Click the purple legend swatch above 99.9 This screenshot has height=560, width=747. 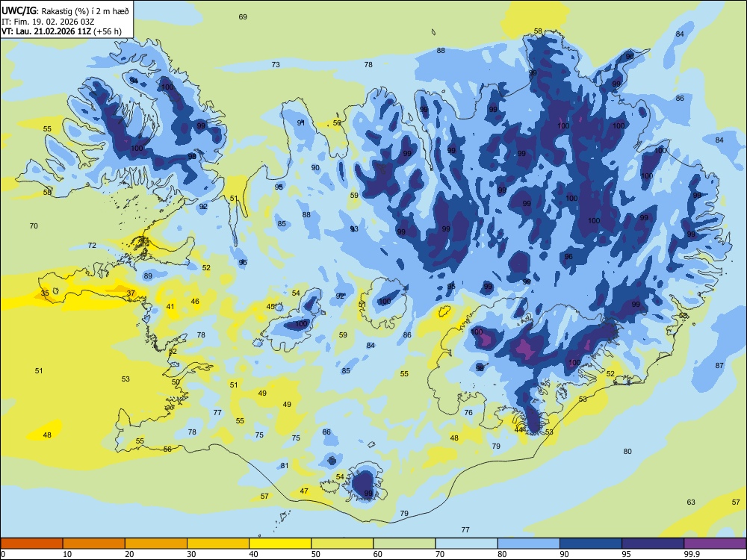[x=715, y=544]
